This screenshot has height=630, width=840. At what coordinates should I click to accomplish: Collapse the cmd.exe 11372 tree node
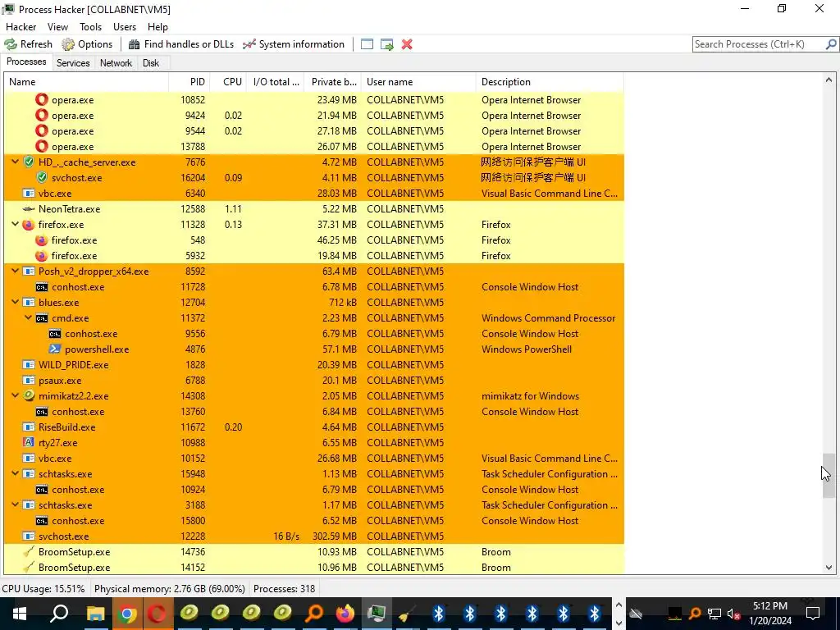[29, 317]
